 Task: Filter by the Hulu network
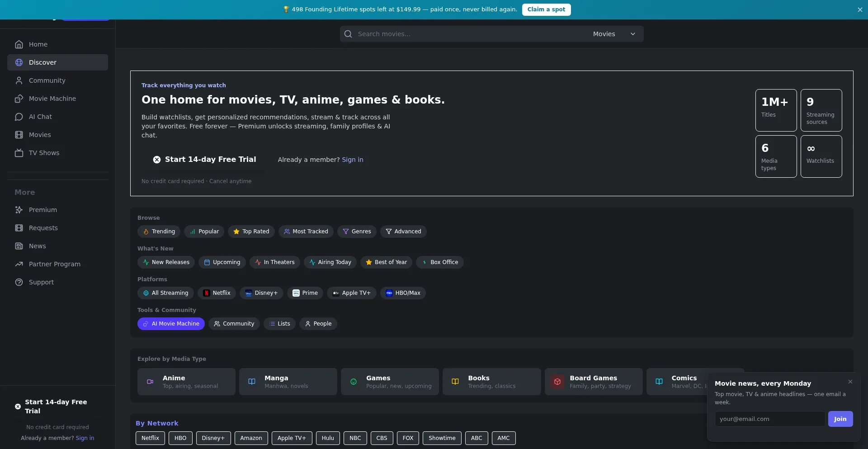coord(328,438)
